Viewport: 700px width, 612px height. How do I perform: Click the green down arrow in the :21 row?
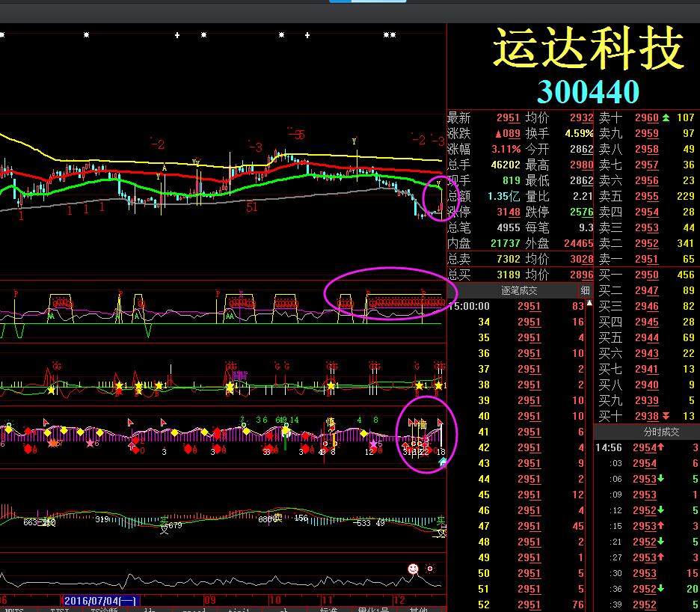pos(660,542)
